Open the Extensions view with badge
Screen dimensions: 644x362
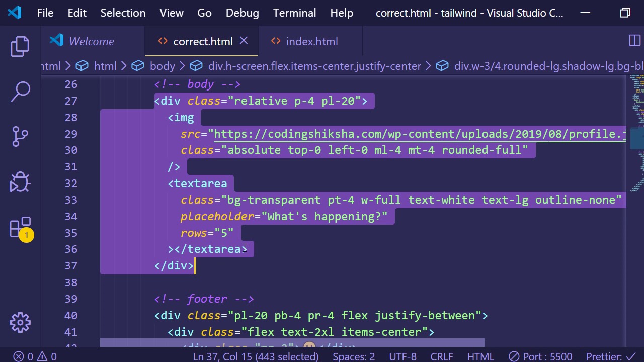click(x=20, y=228)
